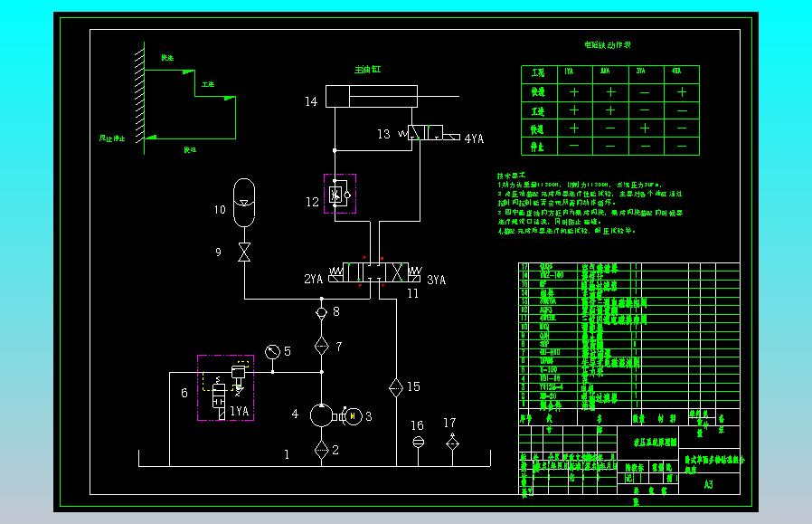Click the '+' under 3YA in 快退 row
Image resolution: width=812 pixels, height=524 pixels.
645,128
